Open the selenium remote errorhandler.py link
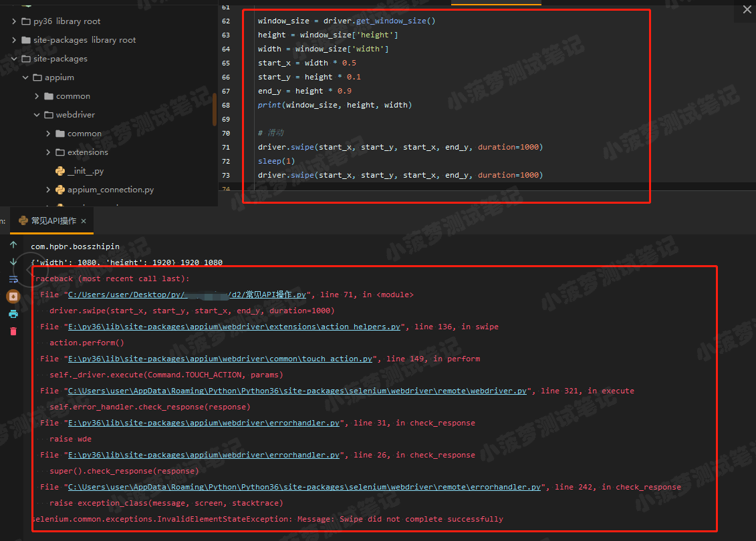The width and height of the screenshot is (756, 541). coord(304,487)
